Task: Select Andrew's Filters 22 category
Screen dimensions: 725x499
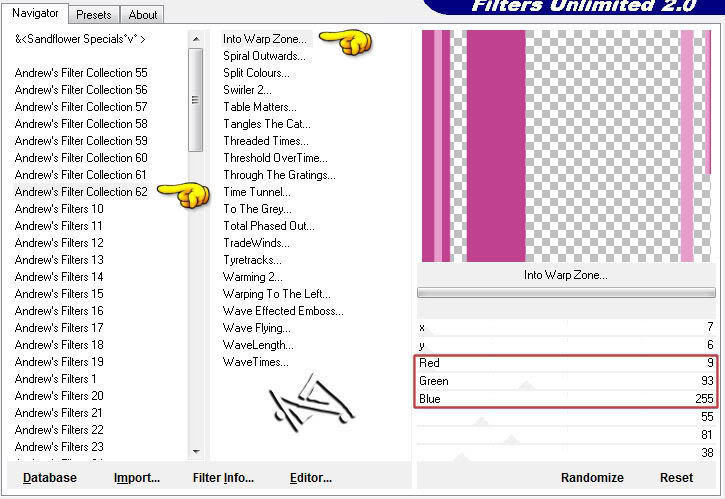Action: click(59, 430)
